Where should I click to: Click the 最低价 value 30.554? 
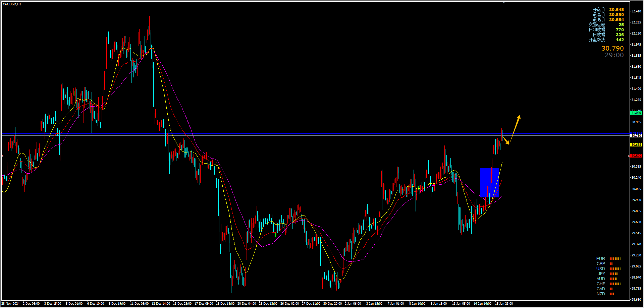click(x=616, y=20)
